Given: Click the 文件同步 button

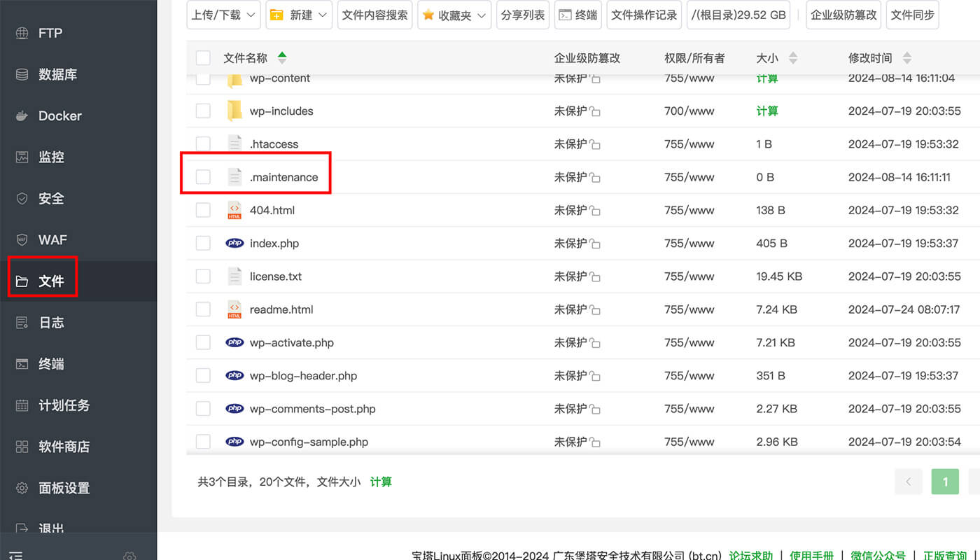Looking at the screenshot, I should pyautogui.click(x=913, y=15).
